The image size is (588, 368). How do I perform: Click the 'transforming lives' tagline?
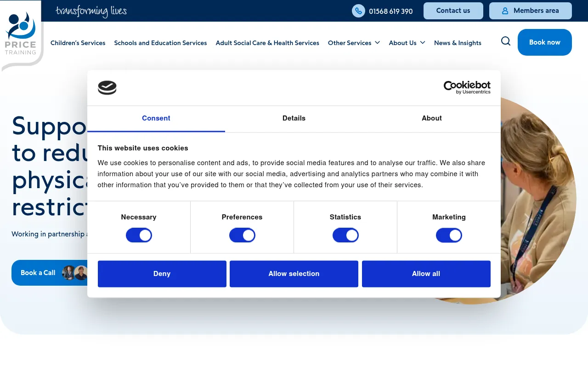click(x=91, y=11)
